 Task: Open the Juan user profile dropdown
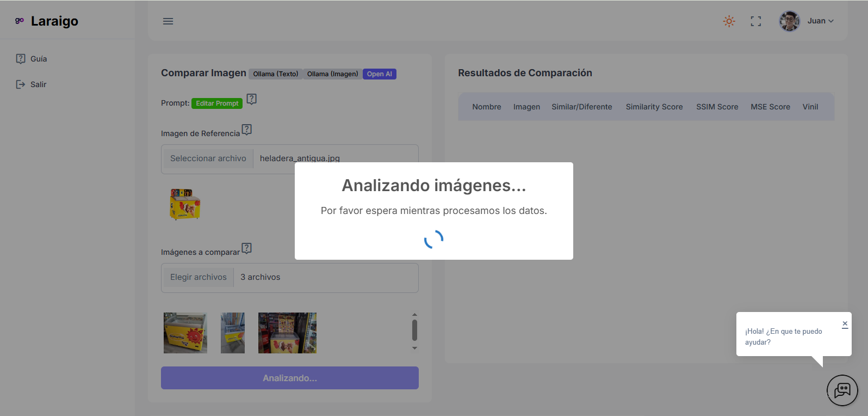click(820, 21)
